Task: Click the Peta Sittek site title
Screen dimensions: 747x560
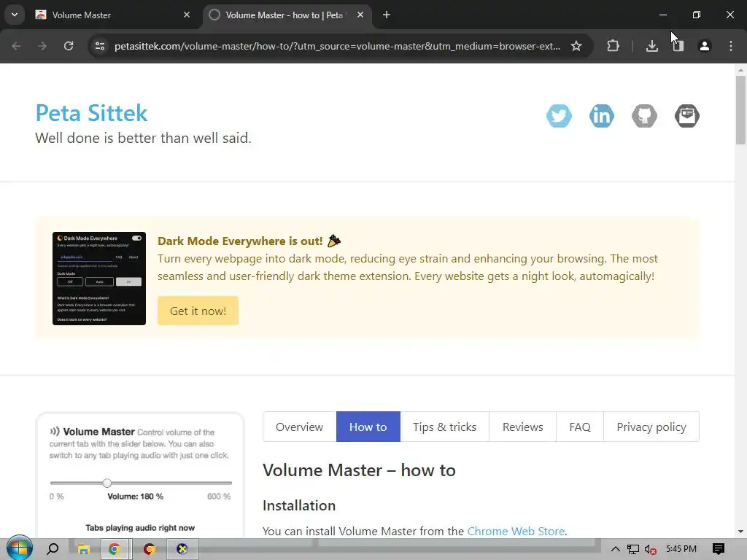Action: pyautogui.click(x=91, y=113)
